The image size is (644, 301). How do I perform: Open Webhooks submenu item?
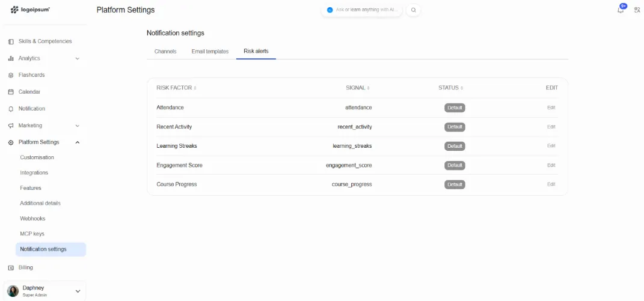point(33,219)
